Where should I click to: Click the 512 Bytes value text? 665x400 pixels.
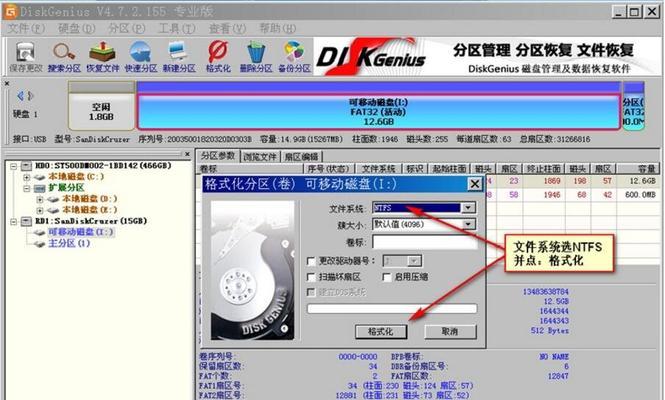(x=550, y=330)
